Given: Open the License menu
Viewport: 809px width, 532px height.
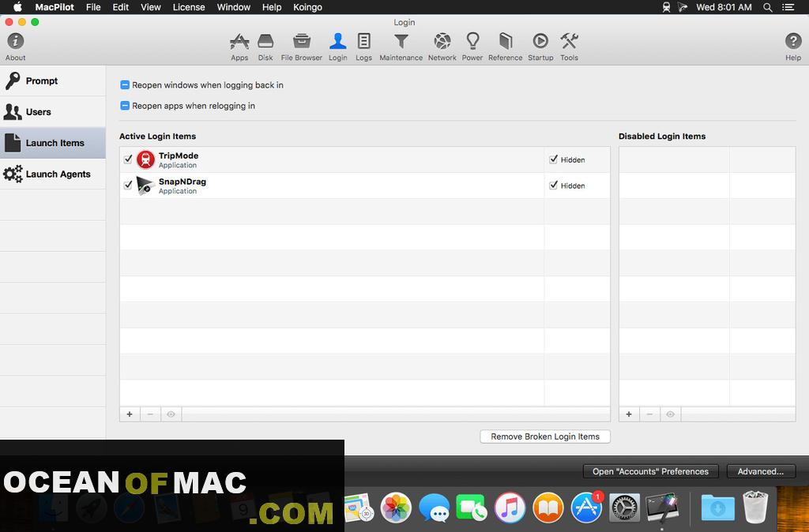Looking at the screenshot, I should [189, 7].
